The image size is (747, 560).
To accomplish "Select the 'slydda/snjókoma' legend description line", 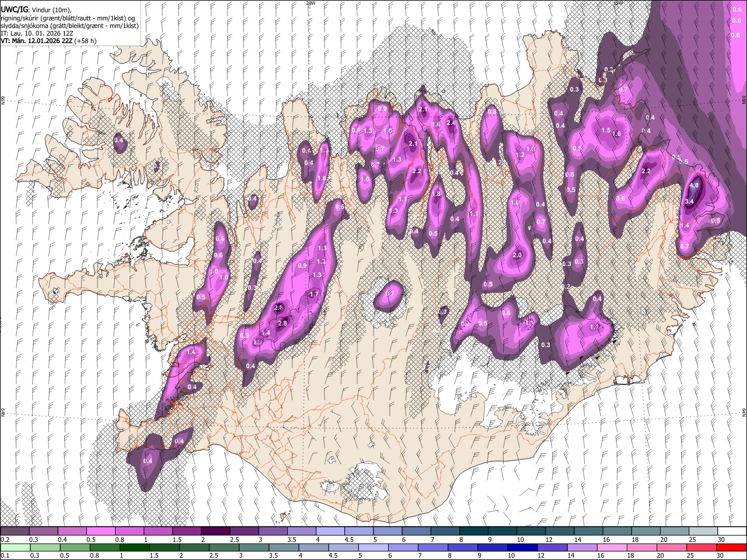I will coord(69,26).
